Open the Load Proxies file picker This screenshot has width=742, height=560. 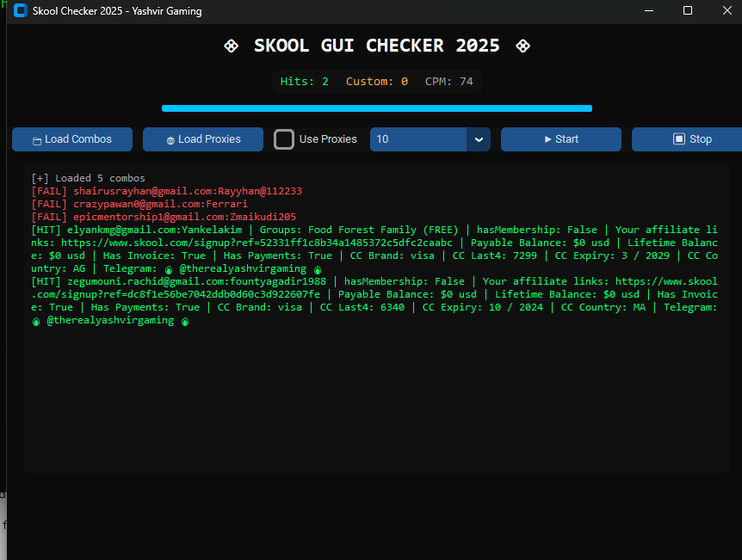203,139
